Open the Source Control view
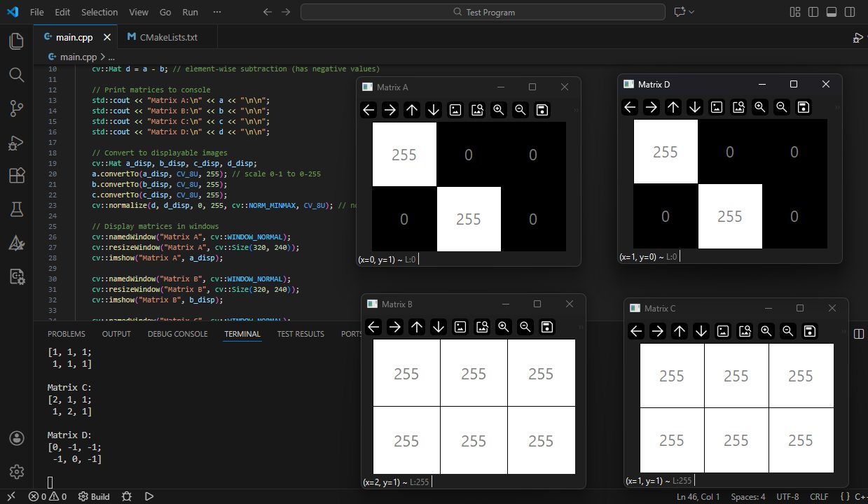This screenshot has height=504, width=868. pyautogui.click(x=17, y=108)
